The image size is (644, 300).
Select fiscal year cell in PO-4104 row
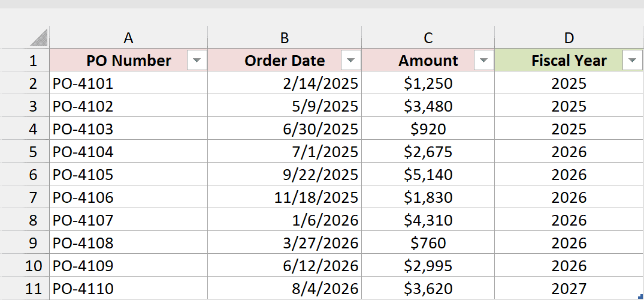569,152
